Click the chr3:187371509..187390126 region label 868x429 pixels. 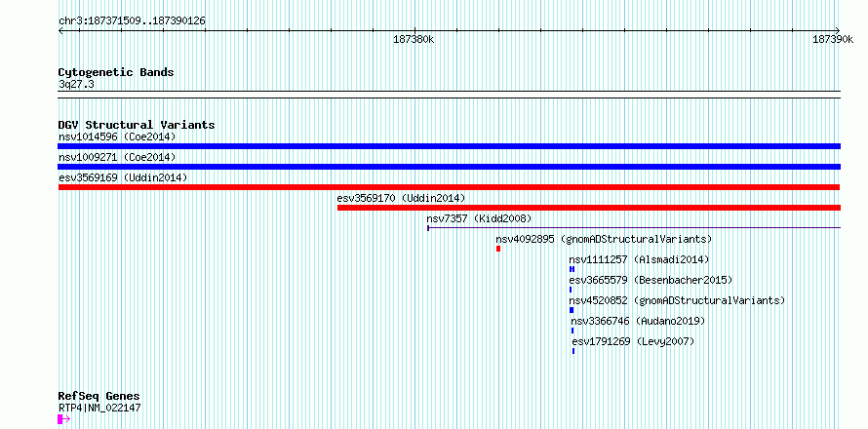(132, 21)
